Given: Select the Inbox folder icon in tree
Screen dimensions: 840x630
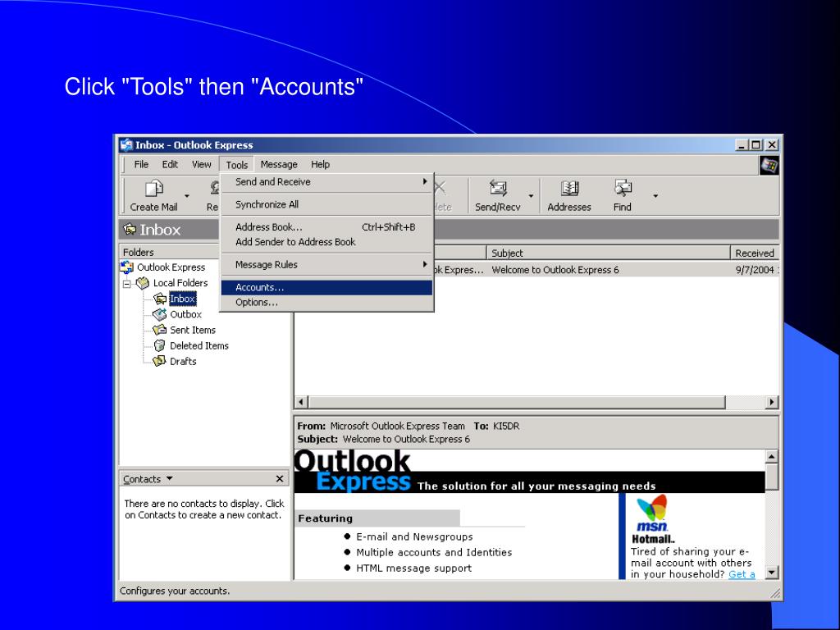Looking at the screenshot, I should pyautogui.click(x=160, y=299).
